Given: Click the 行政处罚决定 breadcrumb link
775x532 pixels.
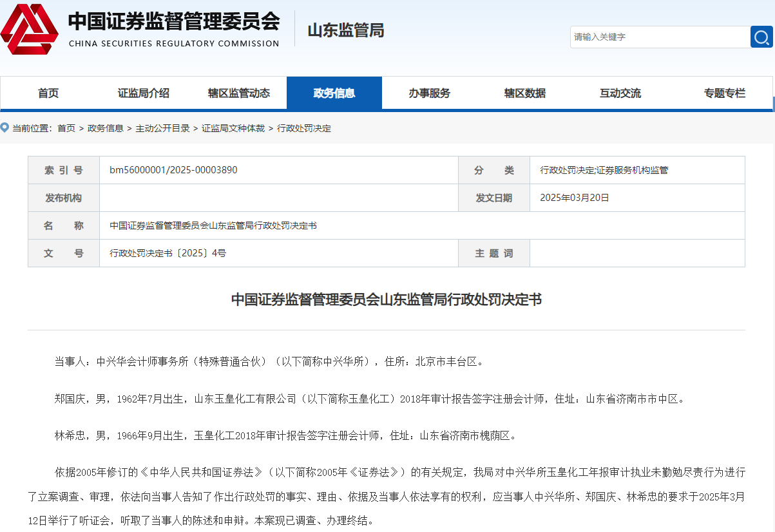Looking at the screenshot, I should (x=304, y=128).
